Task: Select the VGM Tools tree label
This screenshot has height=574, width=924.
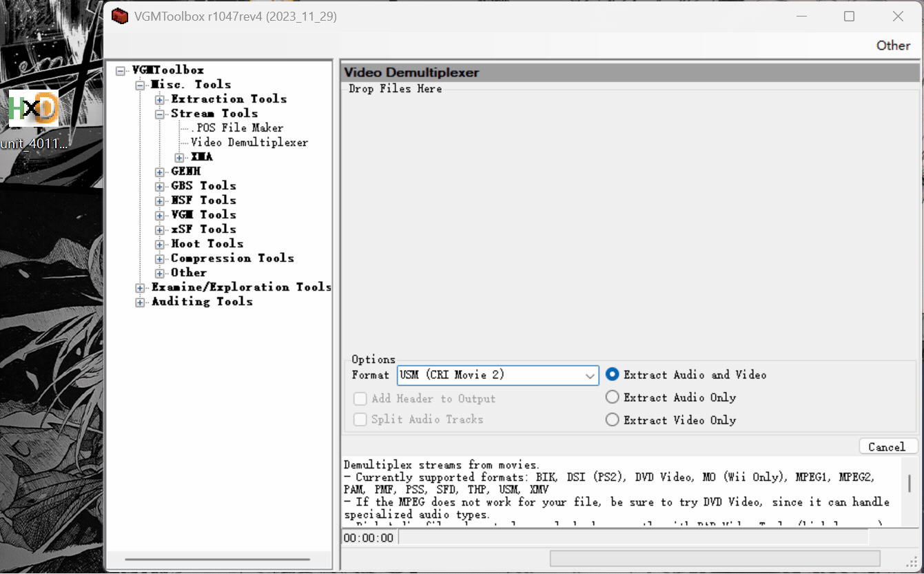Action: (x=204, y=215)
